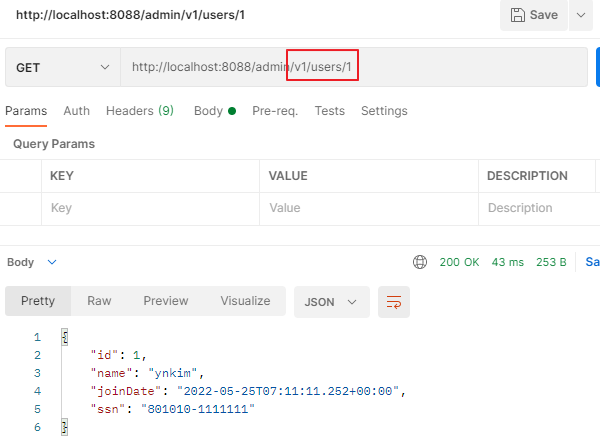The width and height of the screenshot is (600, 442).
Task: Open the JSON format dropdown
Action: 332,302
